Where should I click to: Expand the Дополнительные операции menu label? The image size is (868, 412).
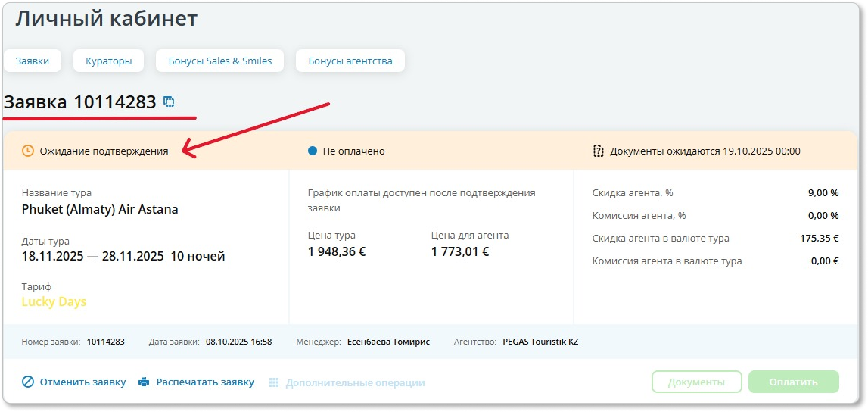[x=355, y=383]
